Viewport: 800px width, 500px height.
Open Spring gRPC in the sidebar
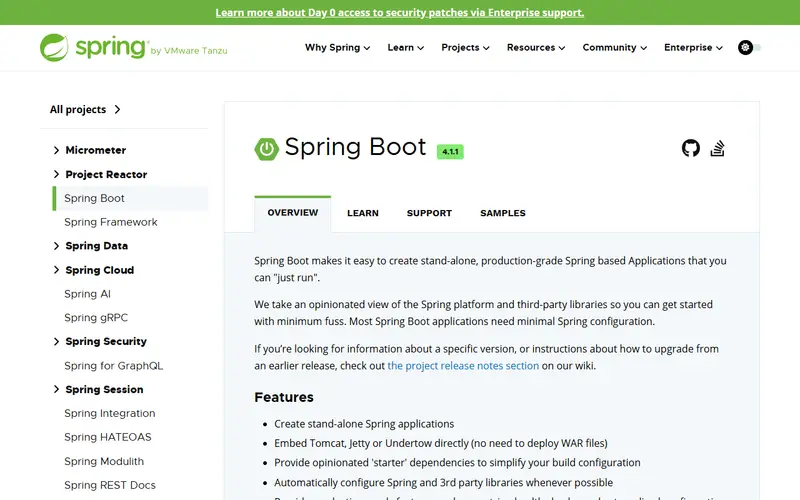[x=96, y=318]
